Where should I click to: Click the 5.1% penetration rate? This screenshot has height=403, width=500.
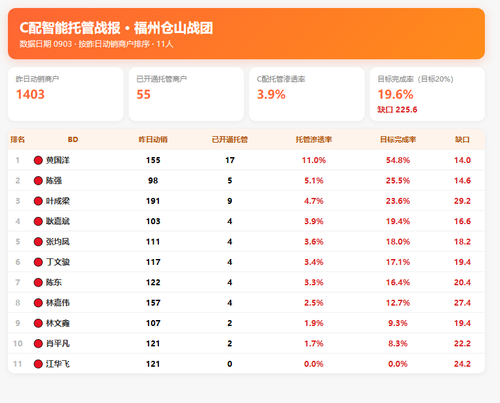(x=314, y=181)
